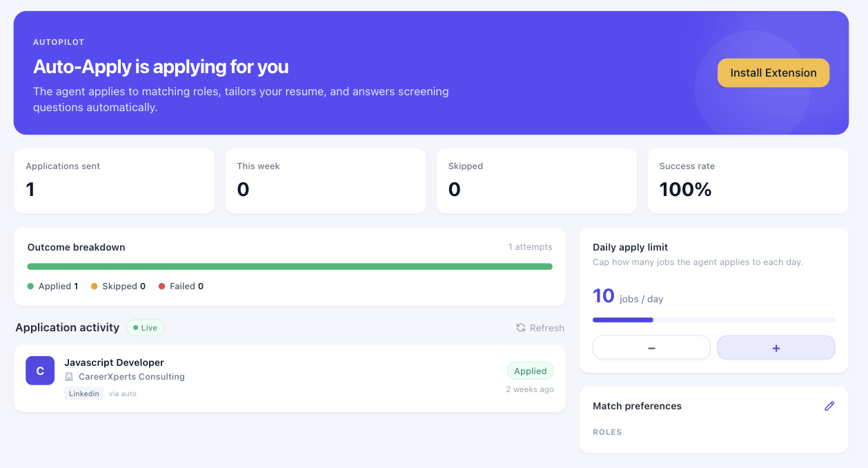Increase daily apply limit with plus
The height and width of the screenshot is (468, 868).
coord(776,348)
